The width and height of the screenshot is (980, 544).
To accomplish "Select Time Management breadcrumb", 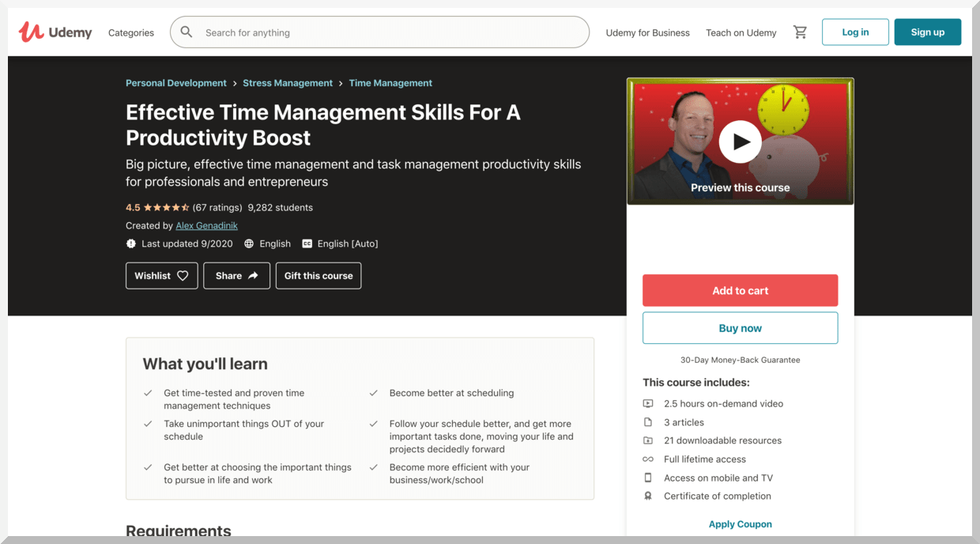I will click(390, 83).
